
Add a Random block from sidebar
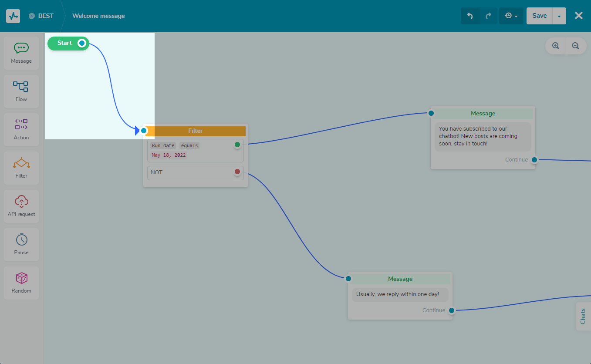(x=21, y=283)
